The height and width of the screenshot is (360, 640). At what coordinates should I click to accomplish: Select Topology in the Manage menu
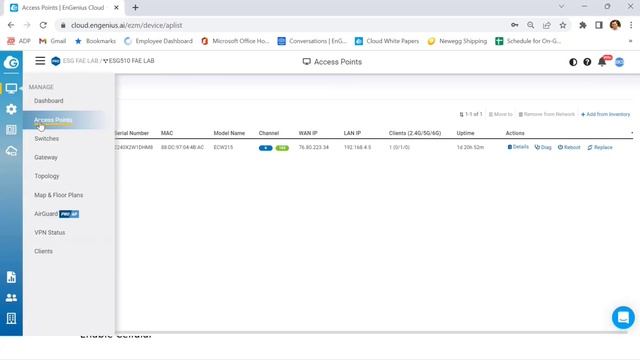click(47, 176)
